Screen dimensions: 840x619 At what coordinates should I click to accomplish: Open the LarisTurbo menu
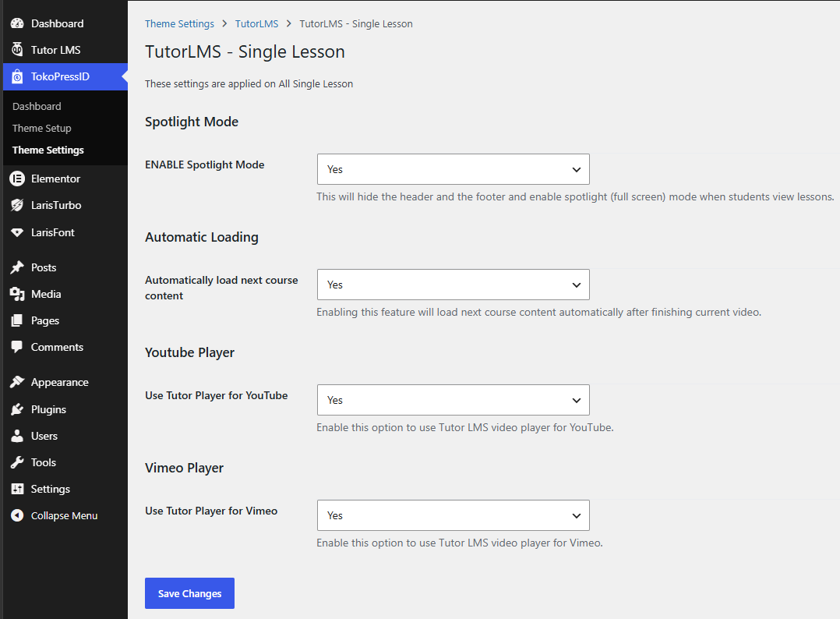coord(56,205)
